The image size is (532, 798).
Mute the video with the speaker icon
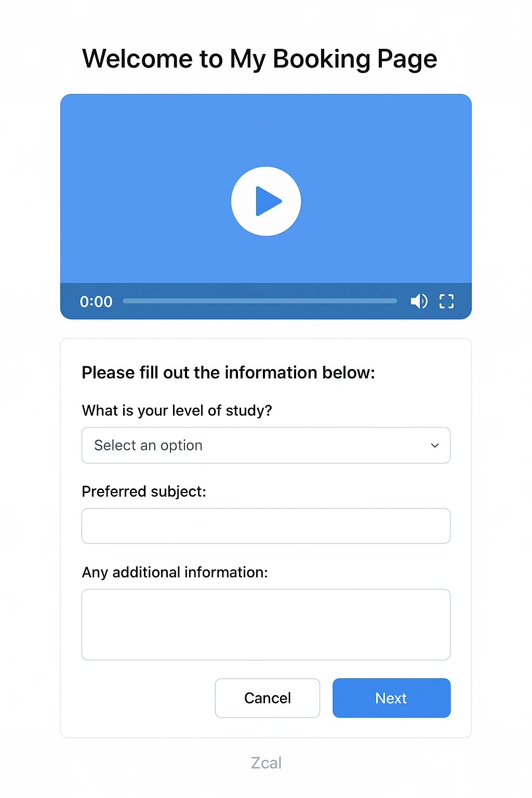[419, 301]
